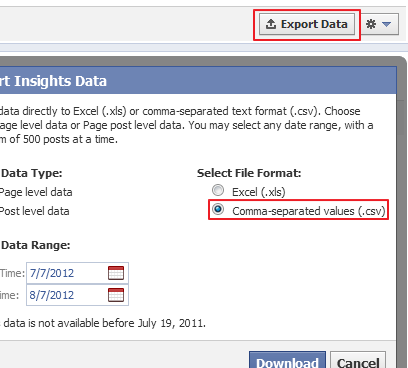Click the Data Type heading
This screenshot has height=368, width=408.
(32, 173)
